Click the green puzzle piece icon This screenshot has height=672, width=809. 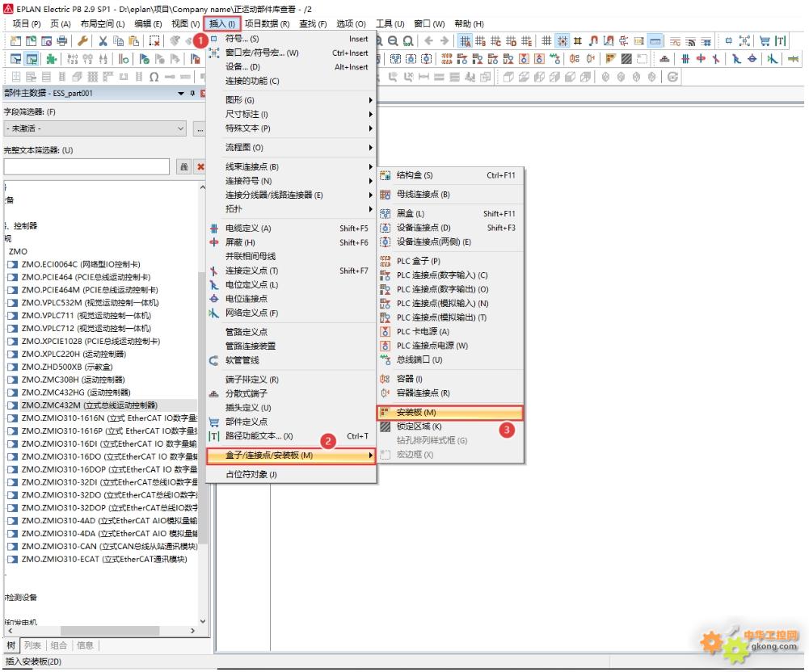(x=51, y=59)
